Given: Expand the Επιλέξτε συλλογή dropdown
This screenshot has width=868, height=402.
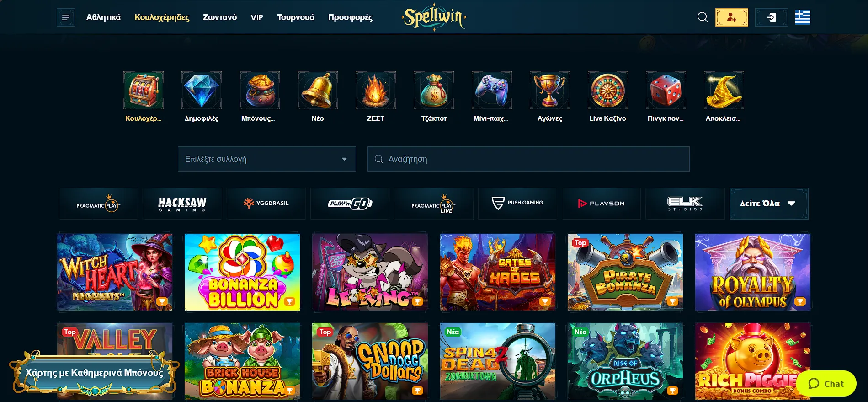Looking at the screenshot, I should [267, 159].
